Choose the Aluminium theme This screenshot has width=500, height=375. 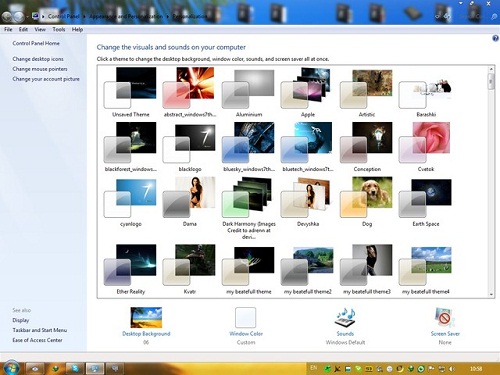(x=248, y=89)
